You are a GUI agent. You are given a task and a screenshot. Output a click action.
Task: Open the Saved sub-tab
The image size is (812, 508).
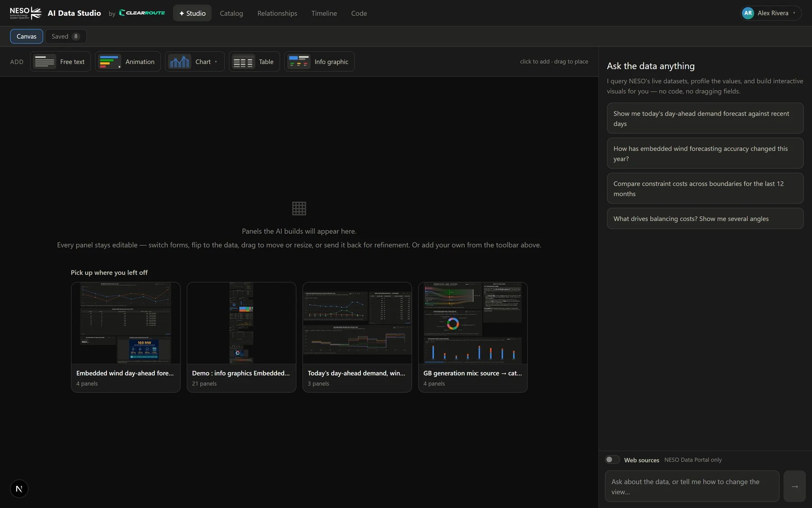[66, 36]
